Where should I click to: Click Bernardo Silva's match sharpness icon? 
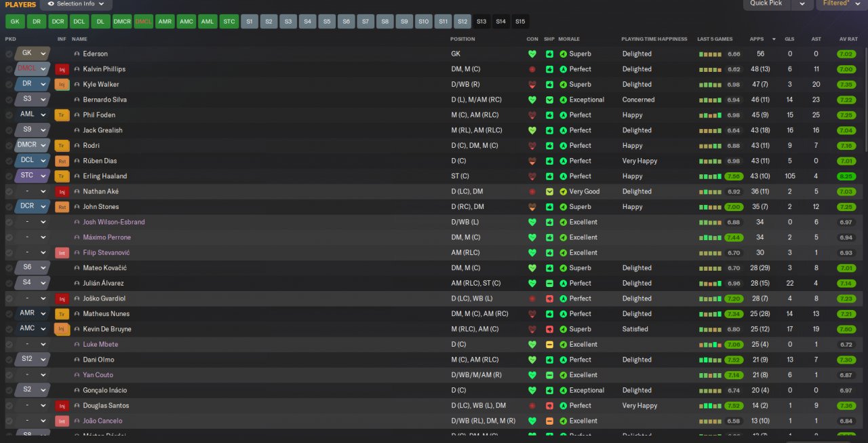click(x=549, y=100)
